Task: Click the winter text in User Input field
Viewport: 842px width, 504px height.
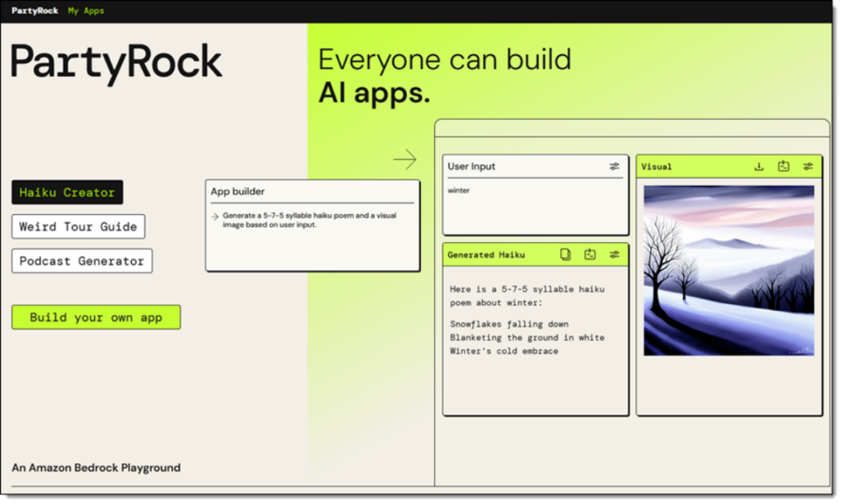Action: 458,191
